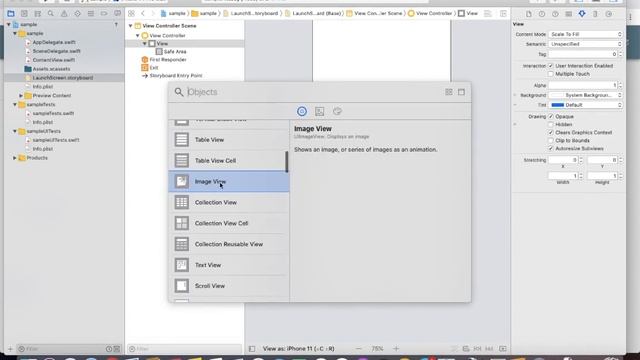Expand the Products folder

click(15, 158)
